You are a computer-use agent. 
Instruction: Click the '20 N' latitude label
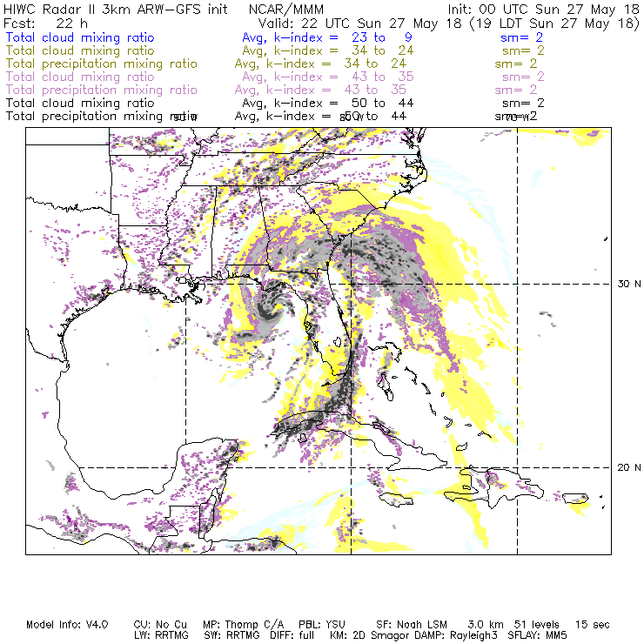pos(629,467)
